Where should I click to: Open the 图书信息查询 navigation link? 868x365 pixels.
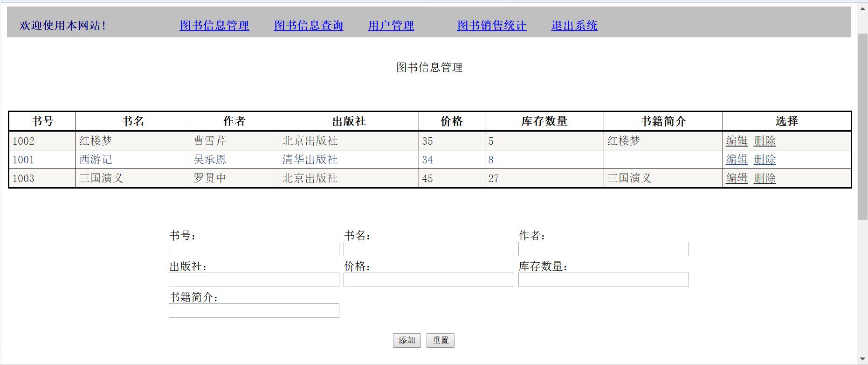click(309, 26)
